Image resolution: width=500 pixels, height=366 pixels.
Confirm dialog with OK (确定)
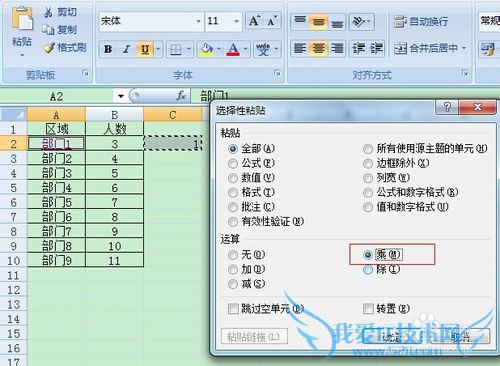[391, 337]
